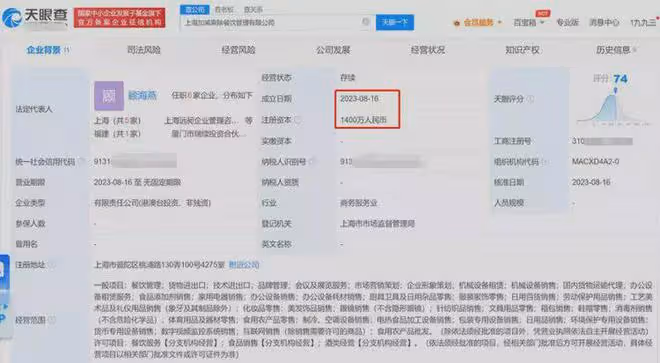Switch to the 查老板 search tab
The width and height of the screenshot is (660, 363).
224,9
